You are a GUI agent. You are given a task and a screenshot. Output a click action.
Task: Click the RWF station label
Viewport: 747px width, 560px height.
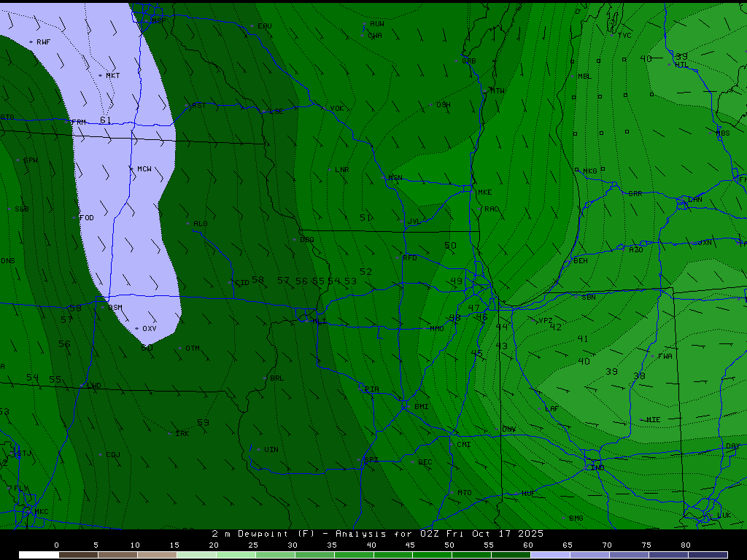(43, 42)
